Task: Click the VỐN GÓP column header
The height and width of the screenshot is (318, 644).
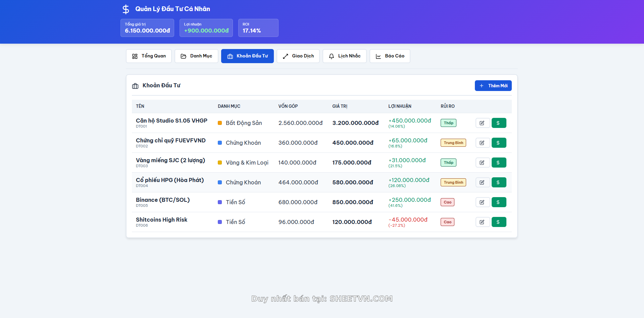Action: pyautogui.click(x=288, y=106)
